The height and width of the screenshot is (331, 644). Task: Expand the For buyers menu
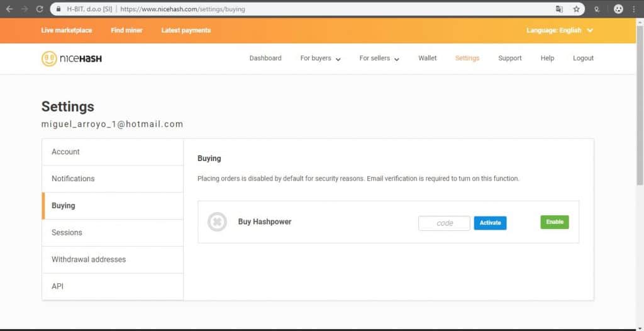pyautogui.click(x=320, y=59)
